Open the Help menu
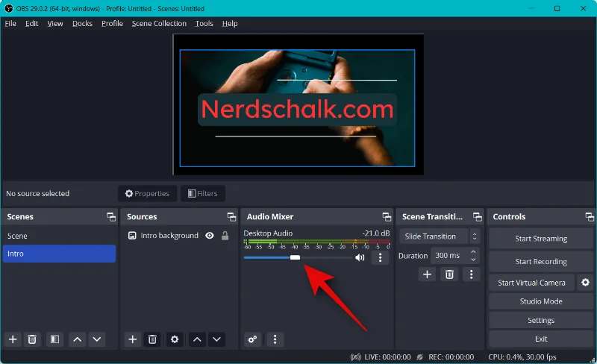Image resolution: width=597 pixels, height=364 pixels. pyautogui.click(x=230, y=24)
